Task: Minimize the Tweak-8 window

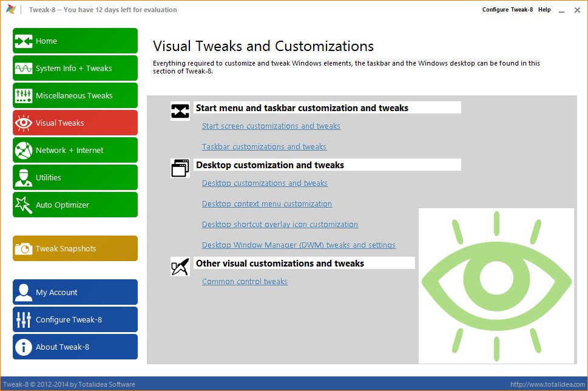Action: (561, 10)
